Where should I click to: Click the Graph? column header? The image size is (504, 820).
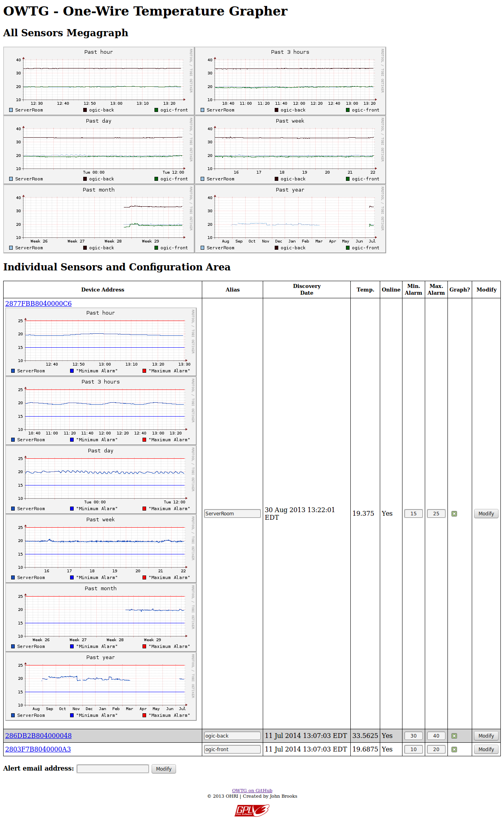pos(460,290)
